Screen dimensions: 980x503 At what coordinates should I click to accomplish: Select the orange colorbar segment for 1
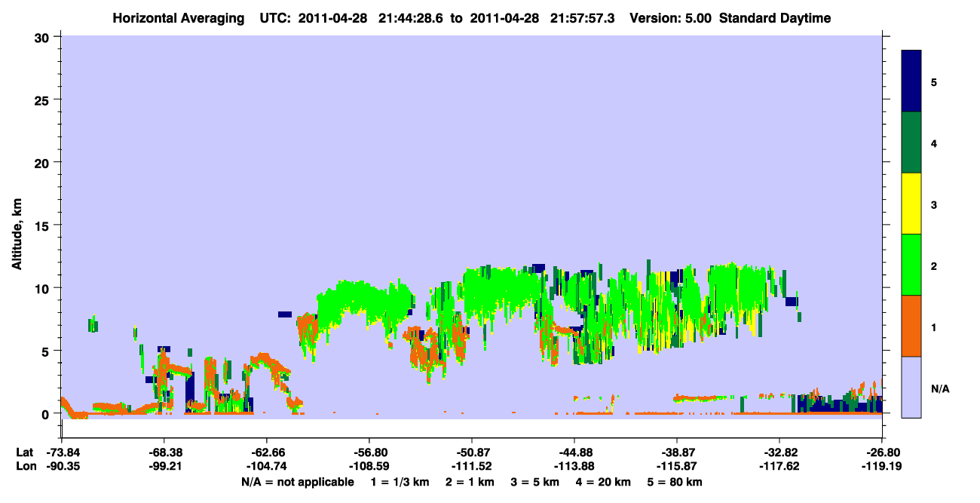(911, 326)
